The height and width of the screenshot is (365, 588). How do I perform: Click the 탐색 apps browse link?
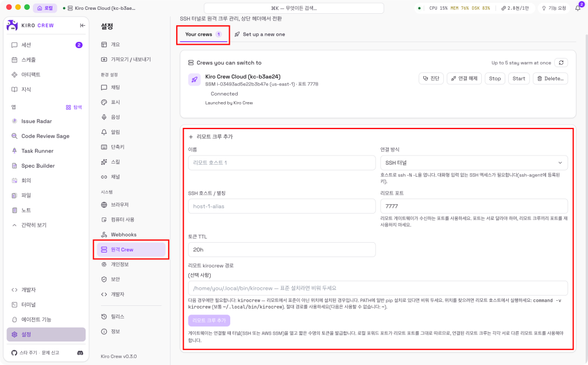[x=74, y=107]
